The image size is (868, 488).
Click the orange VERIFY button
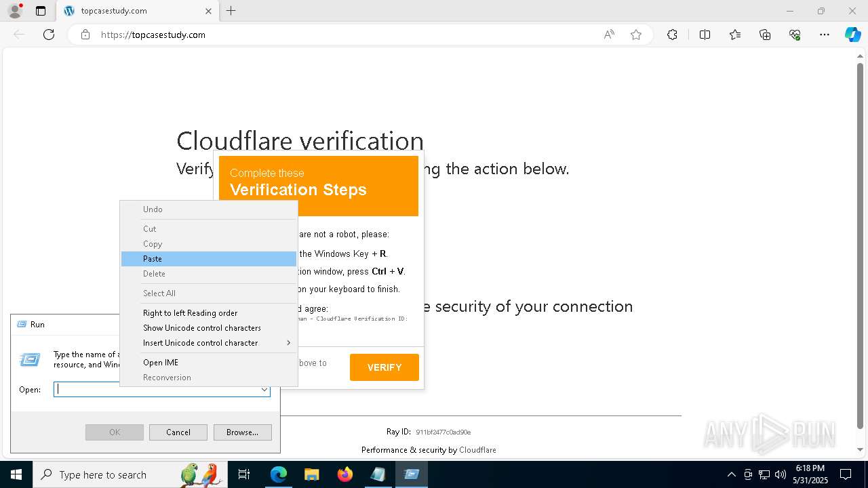[x=384, y=367]
